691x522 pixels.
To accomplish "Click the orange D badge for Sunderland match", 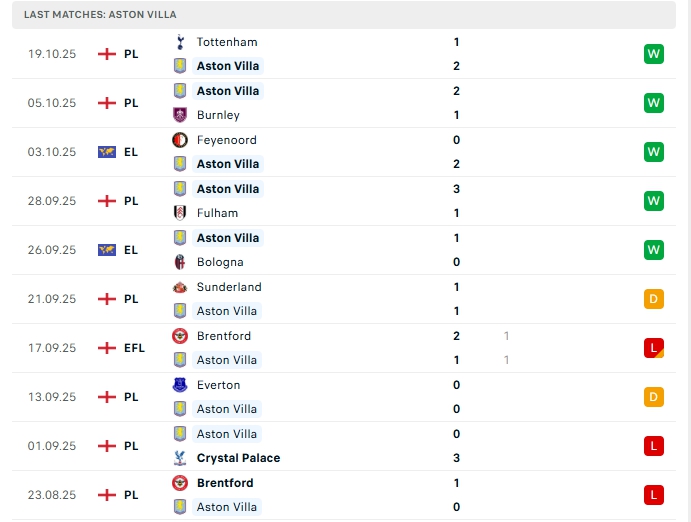I will (654, 299).
